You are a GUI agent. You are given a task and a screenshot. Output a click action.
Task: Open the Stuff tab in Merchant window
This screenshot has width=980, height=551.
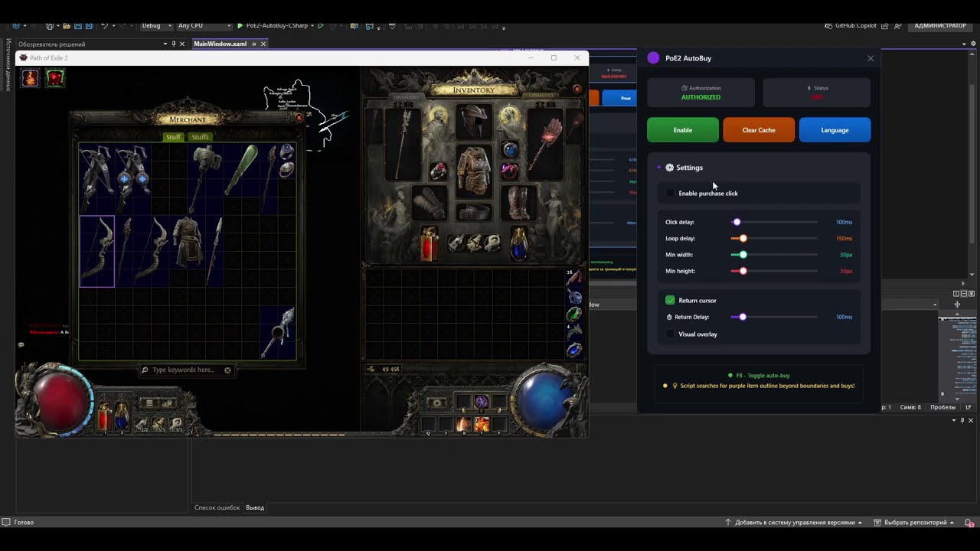pyautogui.click(x=173, y=137)
